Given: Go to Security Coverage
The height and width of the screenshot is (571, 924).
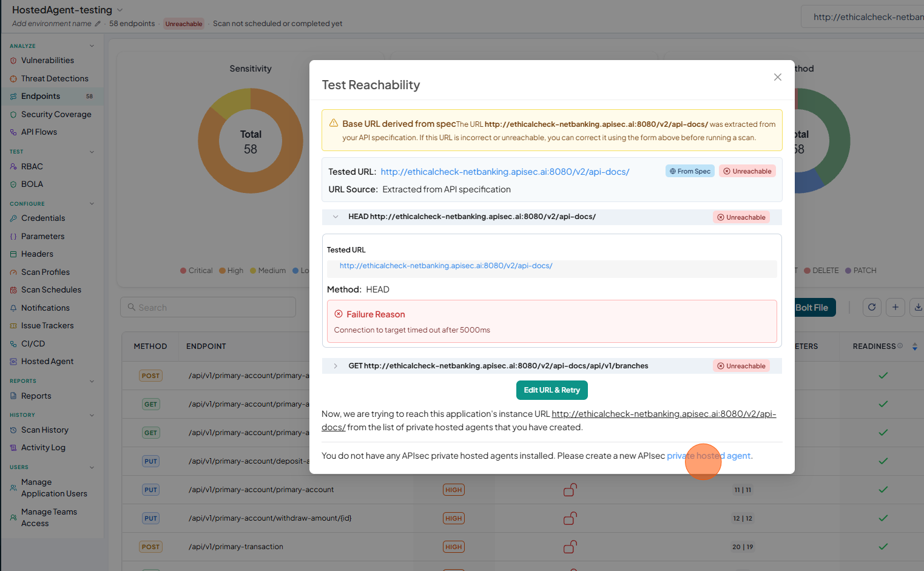Looking at the screenshot, I should point(56,115).
